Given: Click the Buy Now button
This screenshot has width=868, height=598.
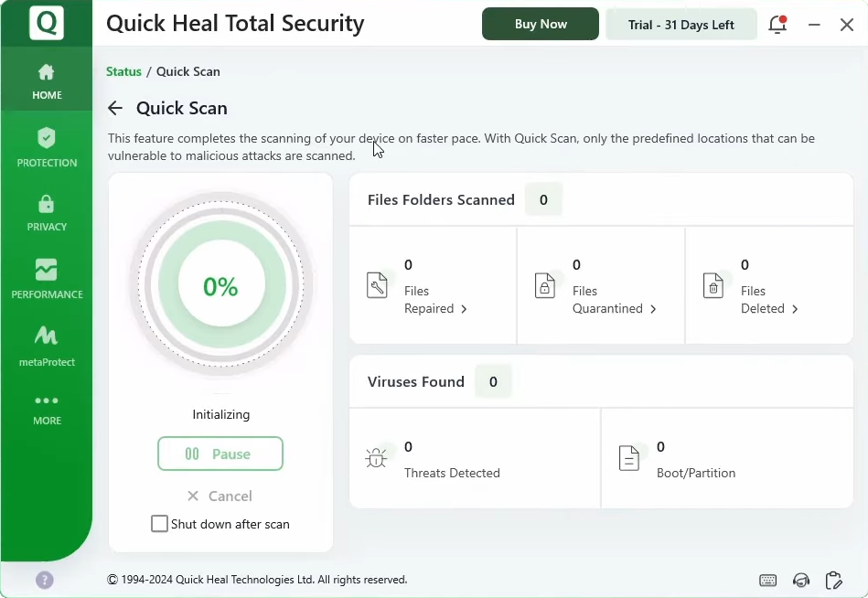Looking at the screenshot, I should 541,25.
